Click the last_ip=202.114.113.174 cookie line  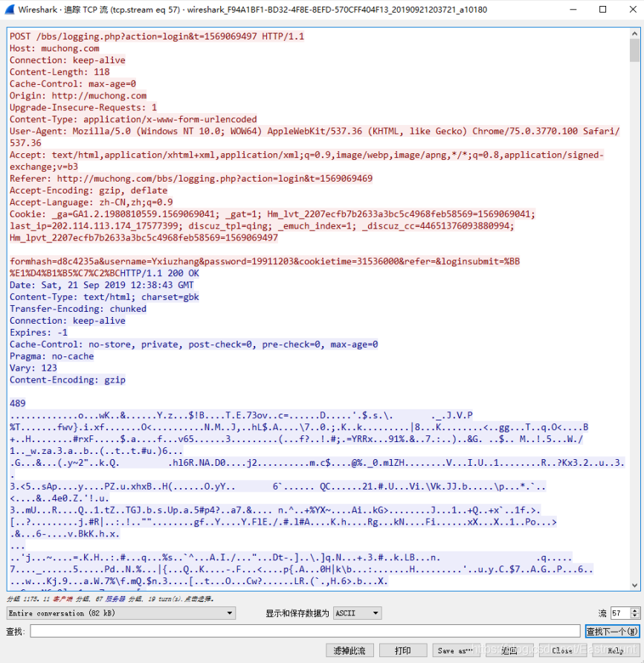point(262,225)
